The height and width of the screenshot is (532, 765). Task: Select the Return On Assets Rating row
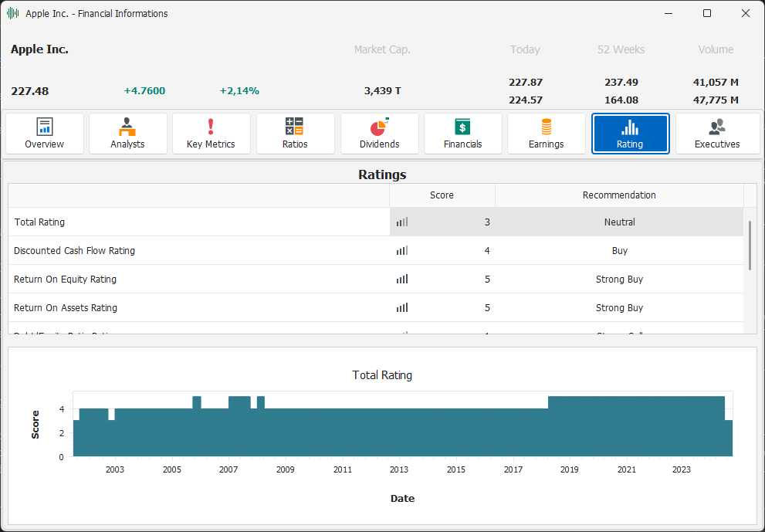[376, 307]
